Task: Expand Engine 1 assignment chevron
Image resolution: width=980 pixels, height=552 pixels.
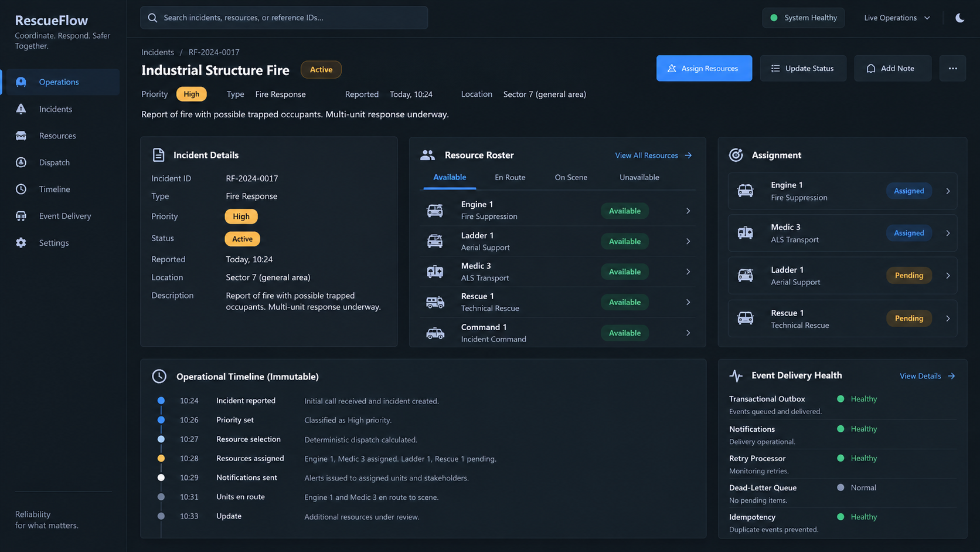Action: tap(948, 191)
